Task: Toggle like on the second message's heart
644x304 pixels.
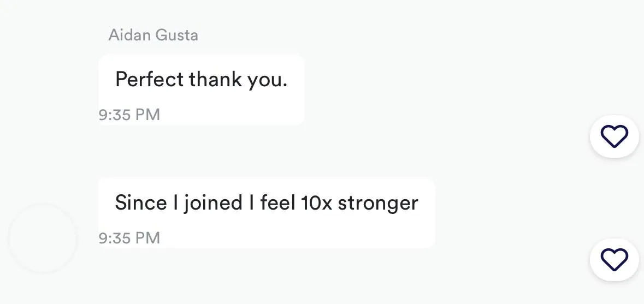Action: [615, 260]
